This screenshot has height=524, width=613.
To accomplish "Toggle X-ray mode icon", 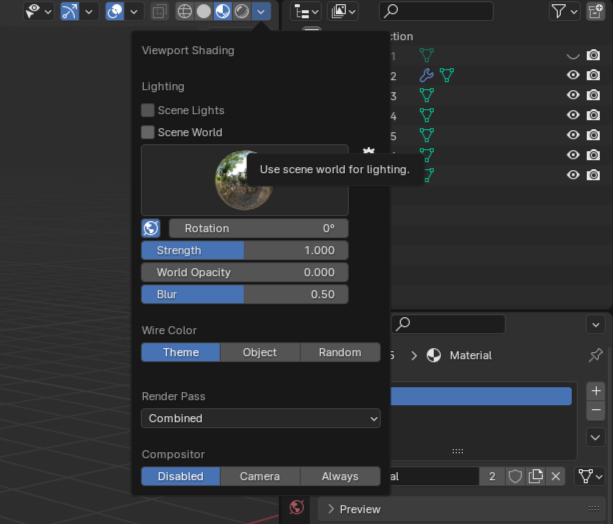I will (160, 12).
